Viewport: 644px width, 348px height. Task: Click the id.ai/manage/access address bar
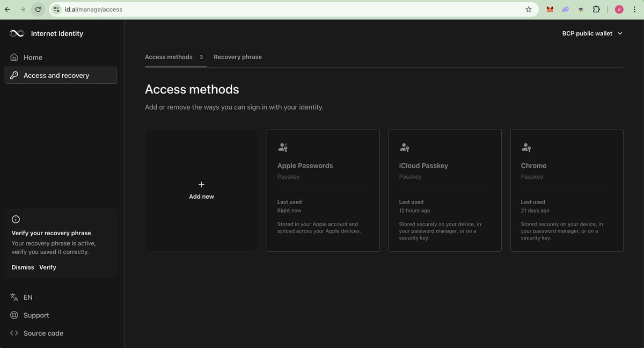294,9
